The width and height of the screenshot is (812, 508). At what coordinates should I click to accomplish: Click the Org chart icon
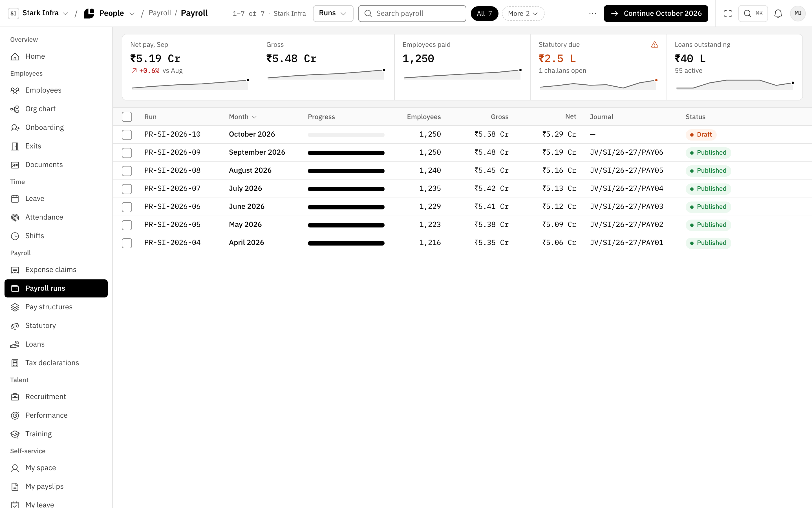click(x=15, y=109)
